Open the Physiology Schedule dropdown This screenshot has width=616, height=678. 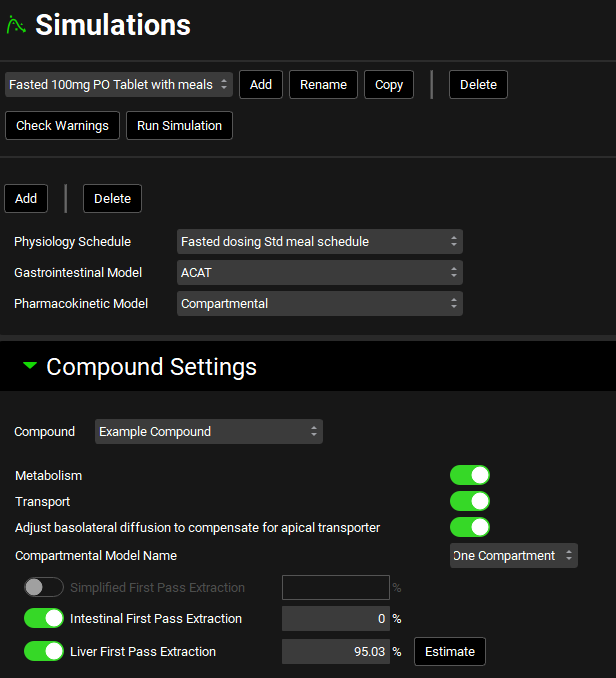319,241
